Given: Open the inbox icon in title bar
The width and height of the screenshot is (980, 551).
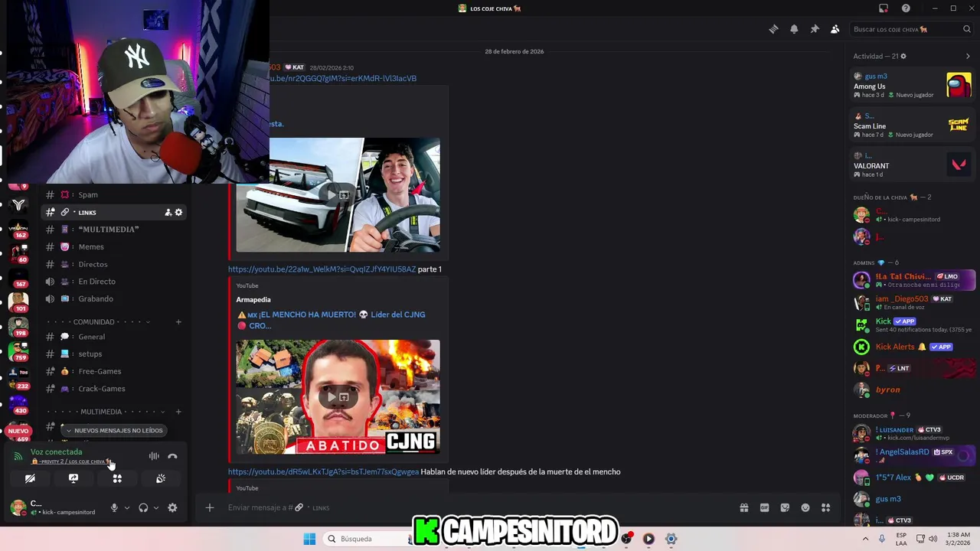Looking at the screenshot, I should pos(883,8).
